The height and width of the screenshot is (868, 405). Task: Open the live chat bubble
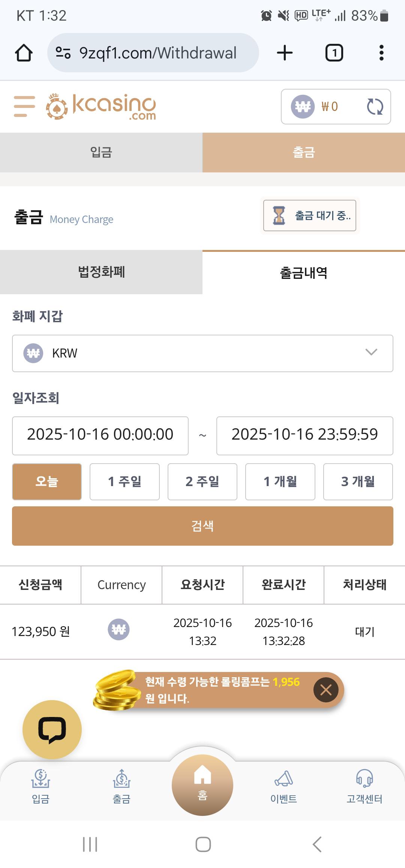[x=52, y=729]
